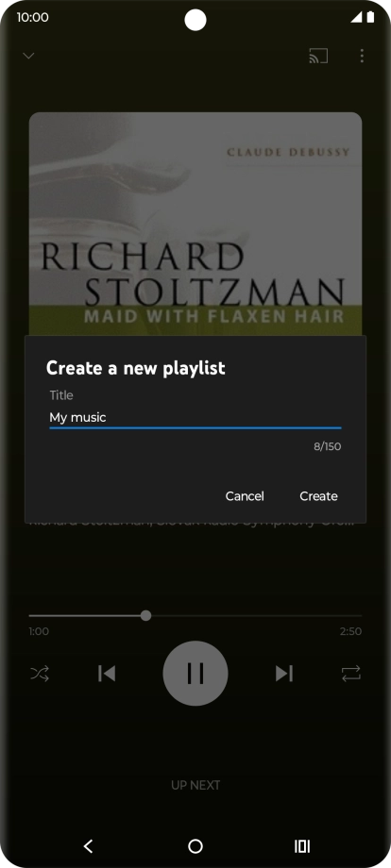The height and width of the screenshot is (868, 391).
Task: Tap the Android home navigation button
Action: coord(195,846)
